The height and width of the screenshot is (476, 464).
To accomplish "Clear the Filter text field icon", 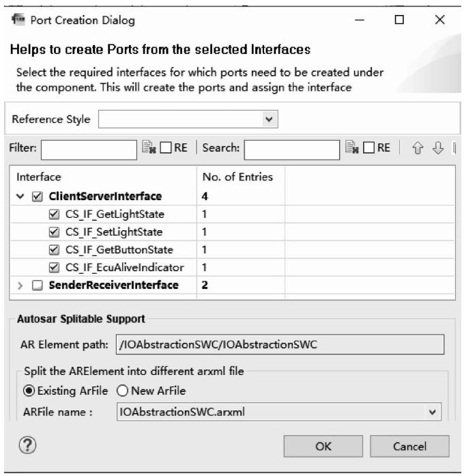I will [x=148, y=147].
